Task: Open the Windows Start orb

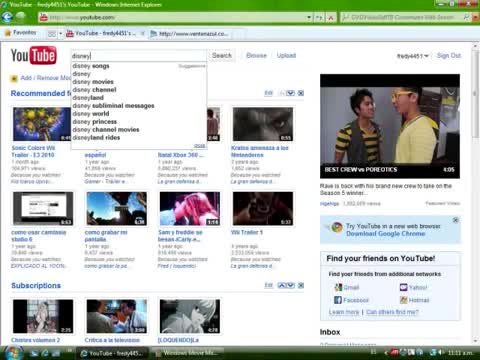Action: pos(13,353)
